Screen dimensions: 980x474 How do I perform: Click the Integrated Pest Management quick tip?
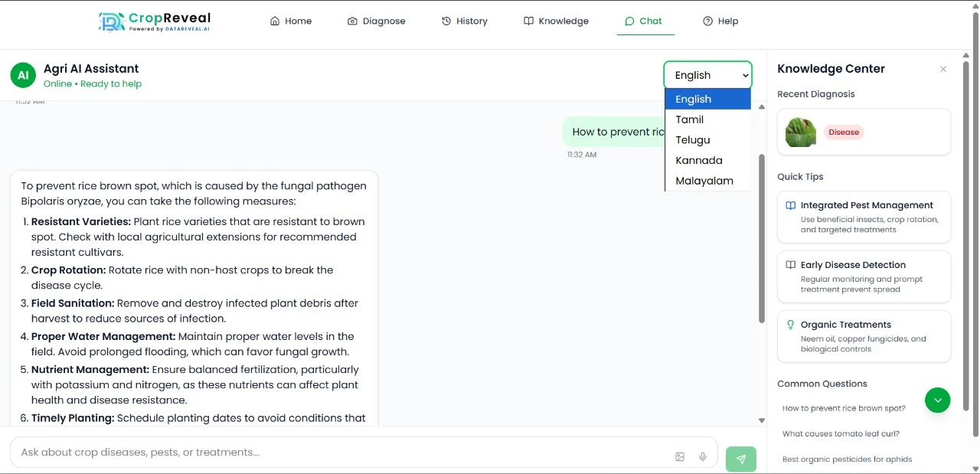864,217
